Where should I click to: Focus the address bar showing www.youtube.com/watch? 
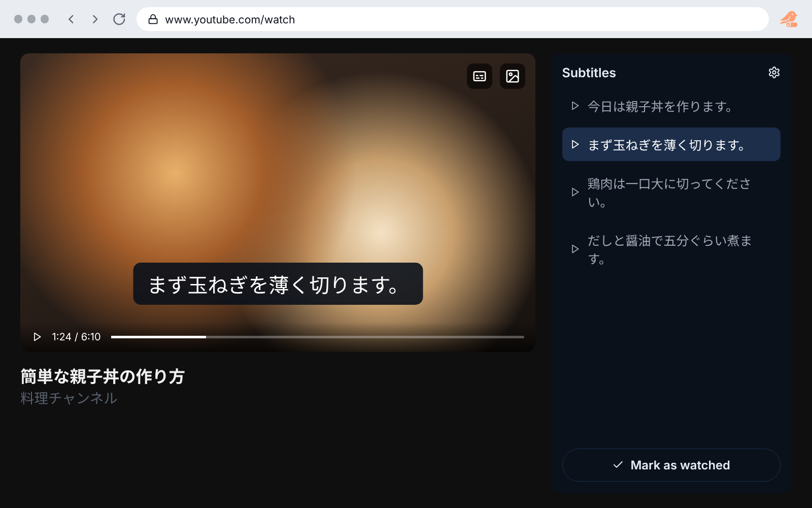[x=452, y=19]
